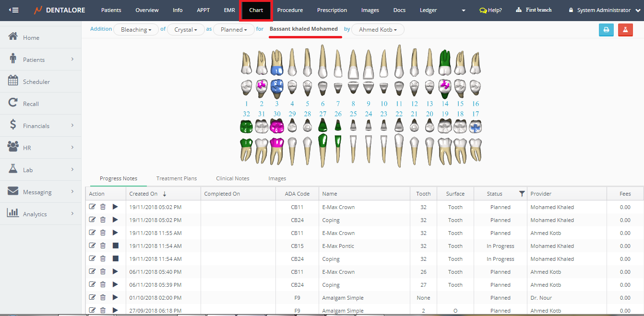Image resolution: width=644 pixels, height=316 pixels.
Task: Delete the first Coping procedure row
Action: coord(103,220)
